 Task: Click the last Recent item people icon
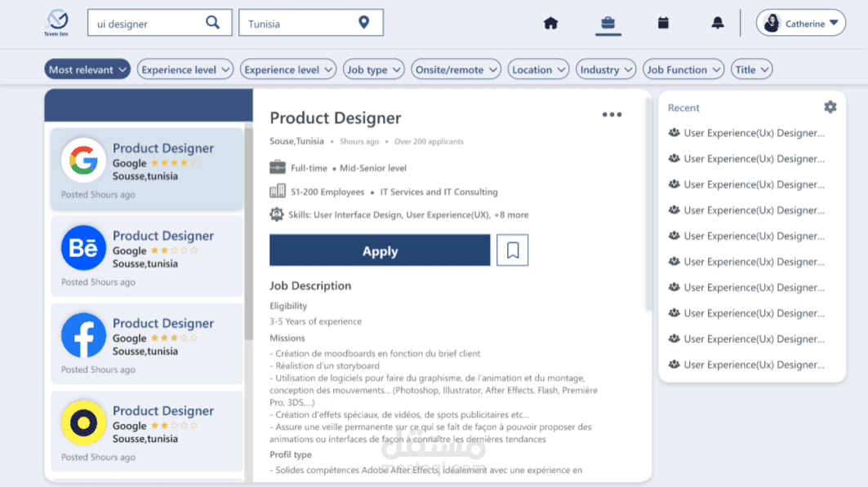(x=674, y=365)
